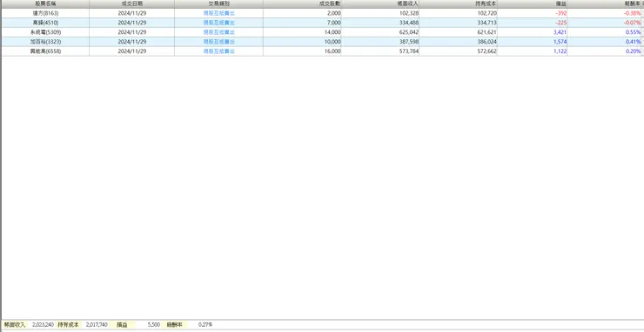
Task: Select the stock name cell with code (8163)
Action: 45,13
